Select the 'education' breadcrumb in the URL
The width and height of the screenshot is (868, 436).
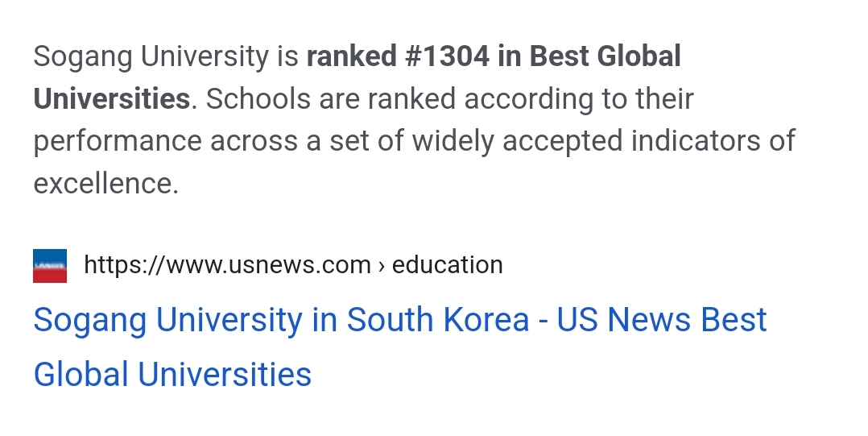pyautogui.click(x=447, y=265)
